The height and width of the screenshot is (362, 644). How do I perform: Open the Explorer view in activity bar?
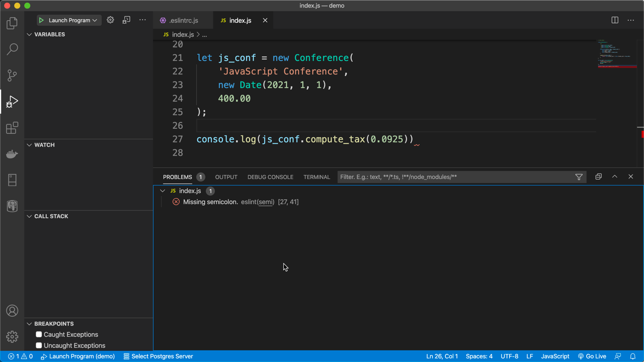pos(12,23)
